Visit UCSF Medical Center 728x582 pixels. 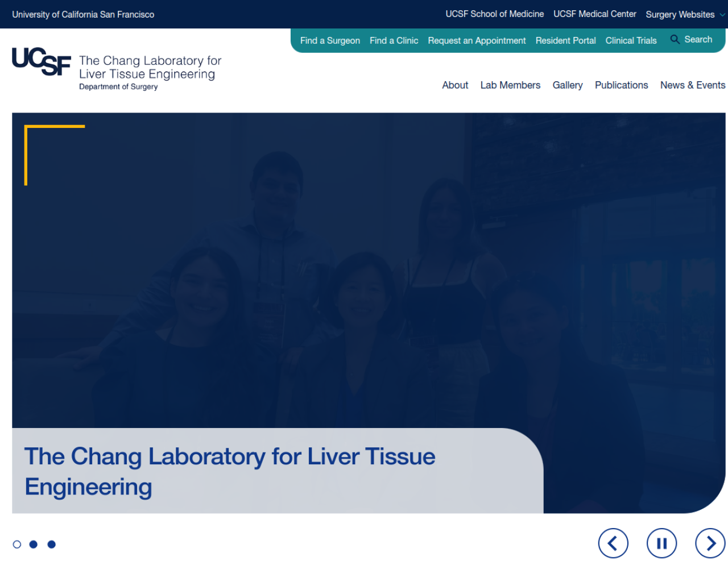[594, 14]
